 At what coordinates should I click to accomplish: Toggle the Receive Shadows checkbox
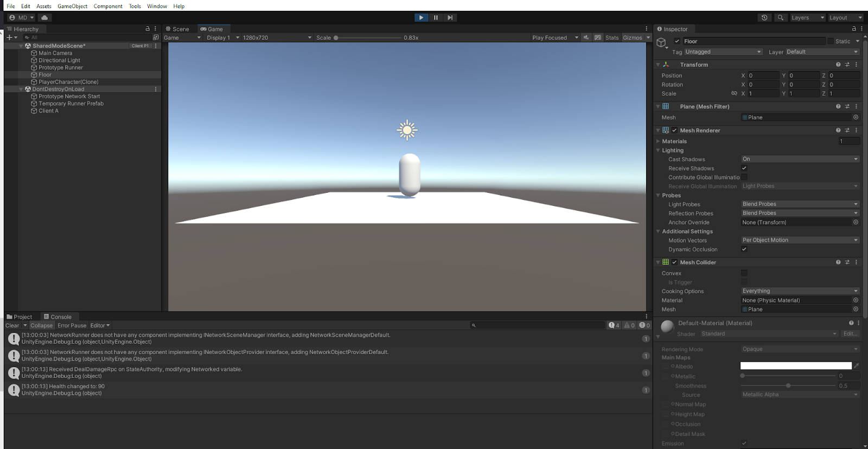pos(744,168)
